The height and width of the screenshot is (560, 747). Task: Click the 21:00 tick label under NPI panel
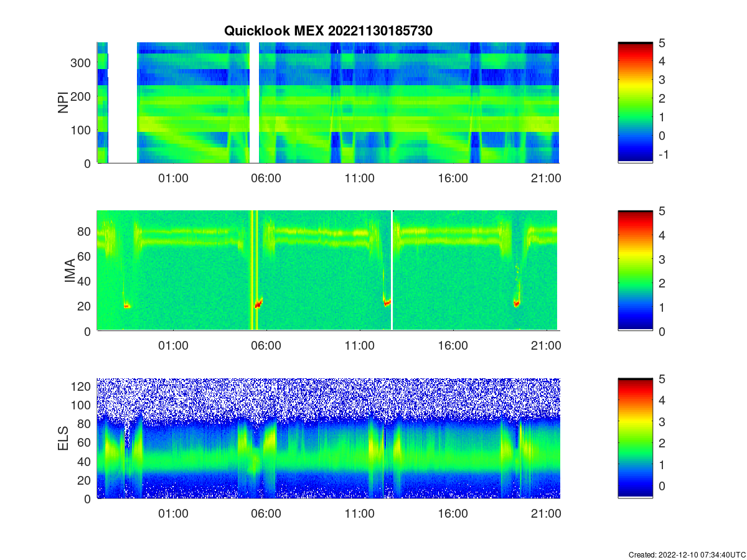click(x=546, y=178)
